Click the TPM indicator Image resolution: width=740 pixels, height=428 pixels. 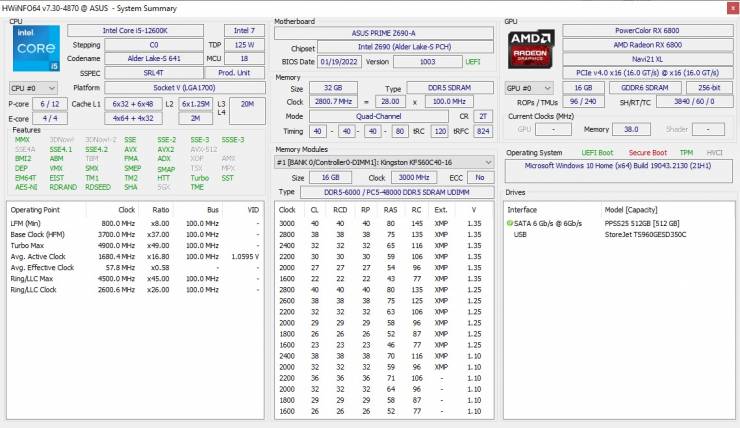686,153
